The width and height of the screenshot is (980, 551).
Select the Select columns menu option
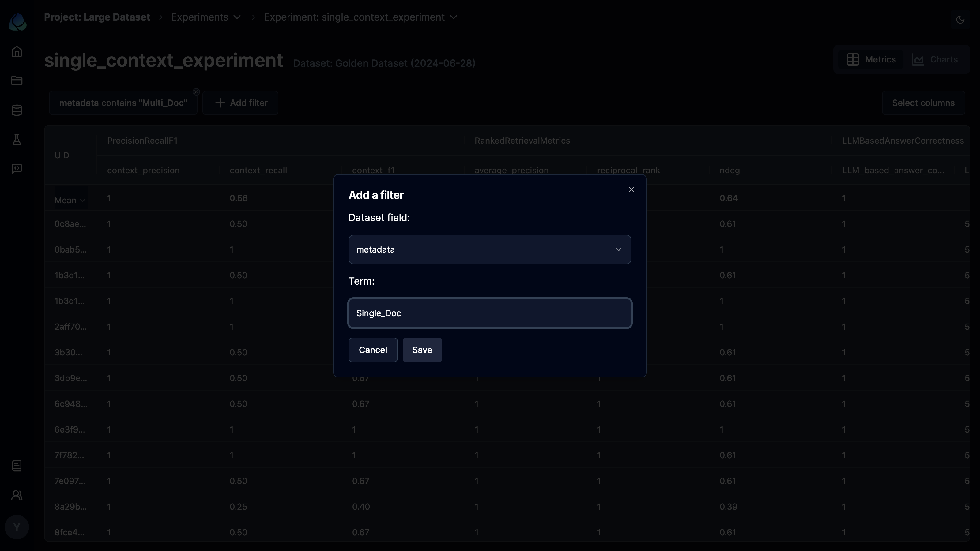pos(924,103)
